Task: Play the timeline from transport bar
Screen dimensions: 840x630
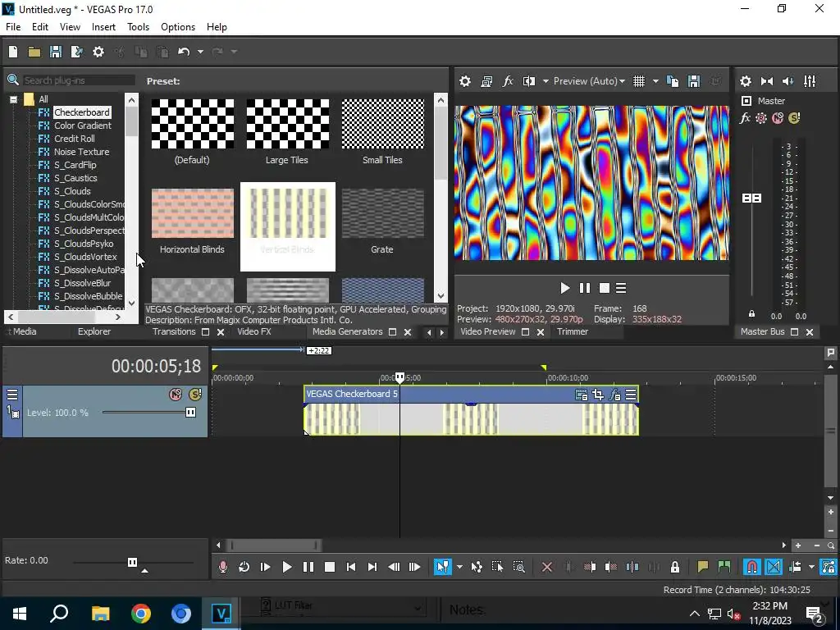Action: (286, 567)
